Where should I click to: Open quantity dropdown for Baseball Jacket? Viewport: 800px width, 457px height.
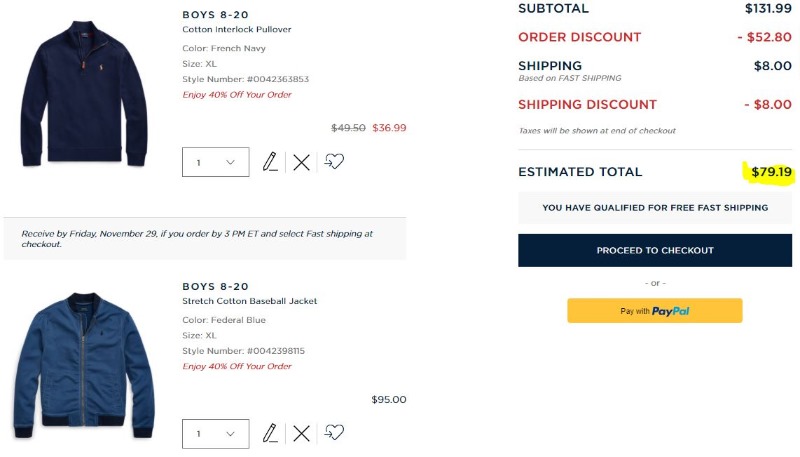click(216, 434)
